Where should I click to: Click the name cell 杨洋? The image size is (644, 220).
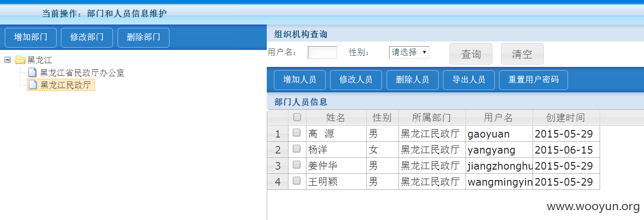pyautogui.click(x=336, y=150)
